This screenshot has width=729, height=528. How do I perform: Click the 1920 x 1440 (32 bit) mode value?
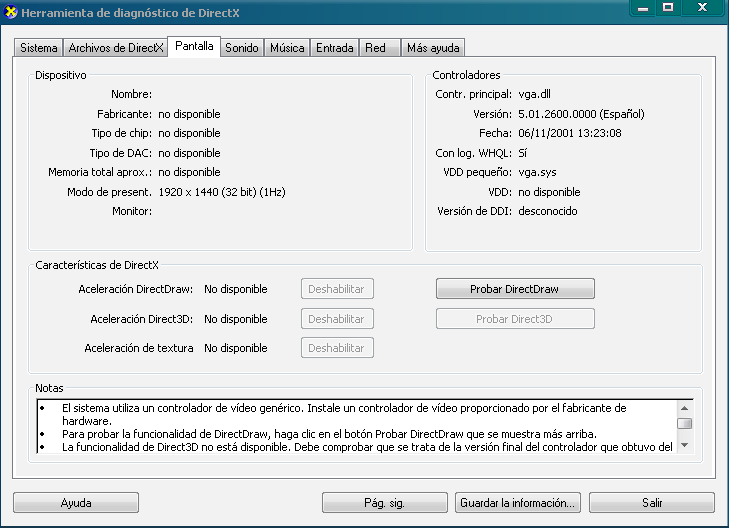pyautogui.click(x=222, y=192)
